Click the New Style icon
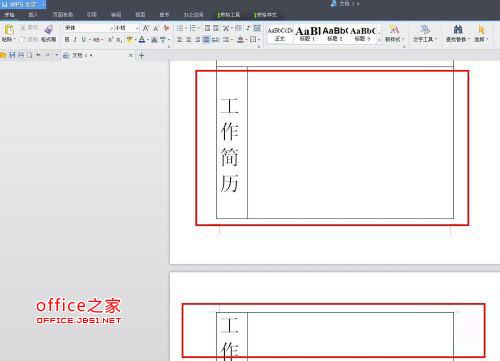This screenshot has width=500, height=361. [x=394, y=29]
